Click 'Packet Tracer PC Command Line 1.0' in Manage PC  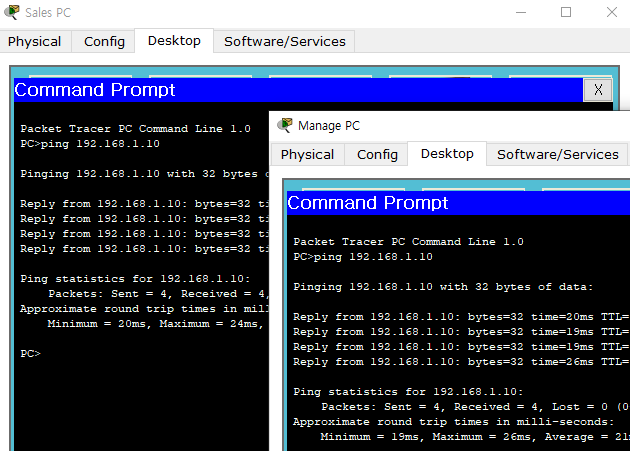click(408, 242)
